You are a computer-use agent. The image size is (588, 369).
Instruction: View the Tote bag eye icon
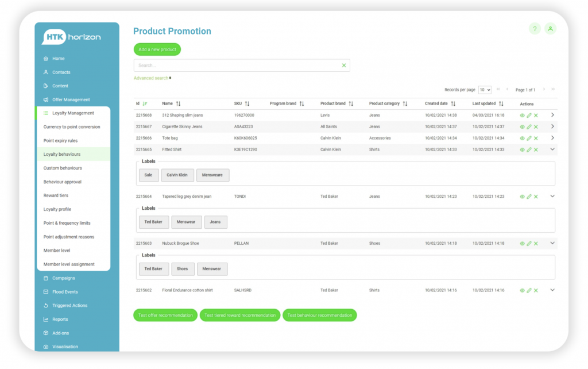tap(522, 138)
